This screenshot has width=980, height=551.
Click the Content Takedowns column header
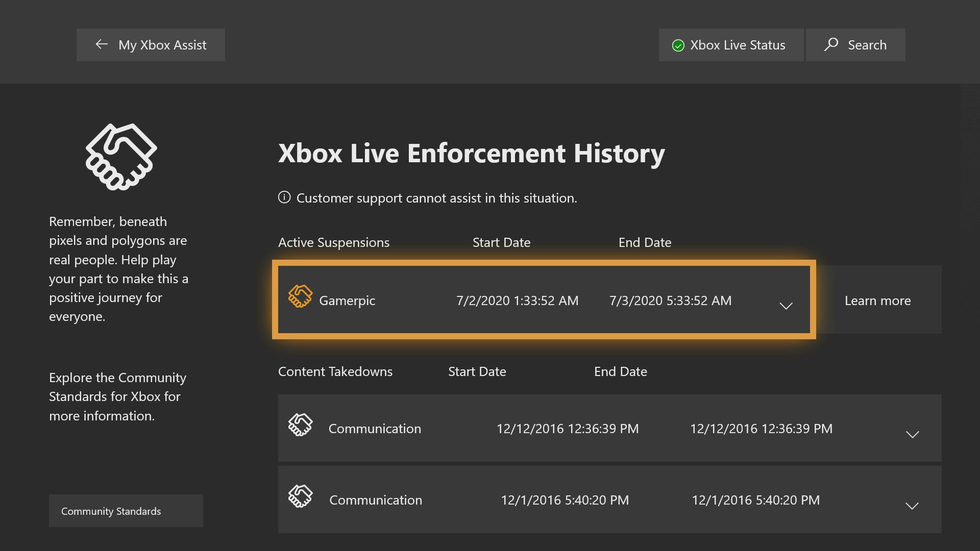coord(335,371)
